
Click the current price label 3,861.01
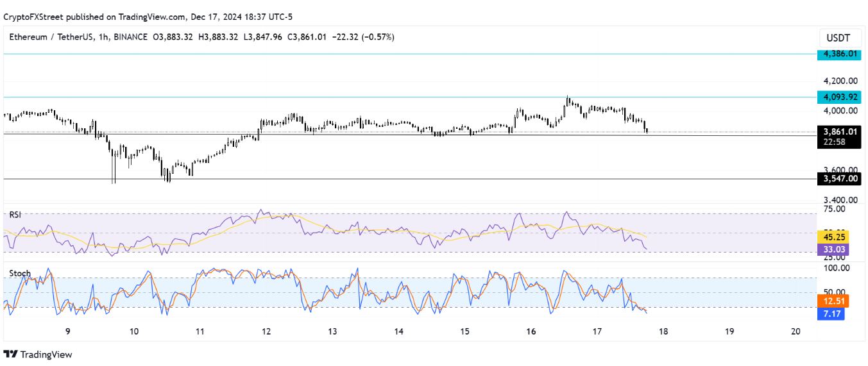pos(839,132)
